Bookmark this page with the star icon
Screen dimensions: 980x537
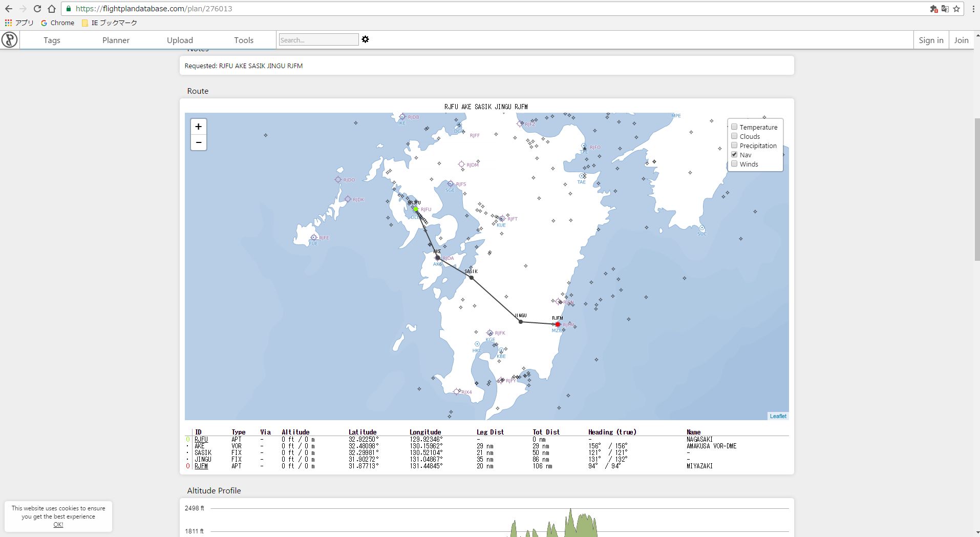[956, 9]
